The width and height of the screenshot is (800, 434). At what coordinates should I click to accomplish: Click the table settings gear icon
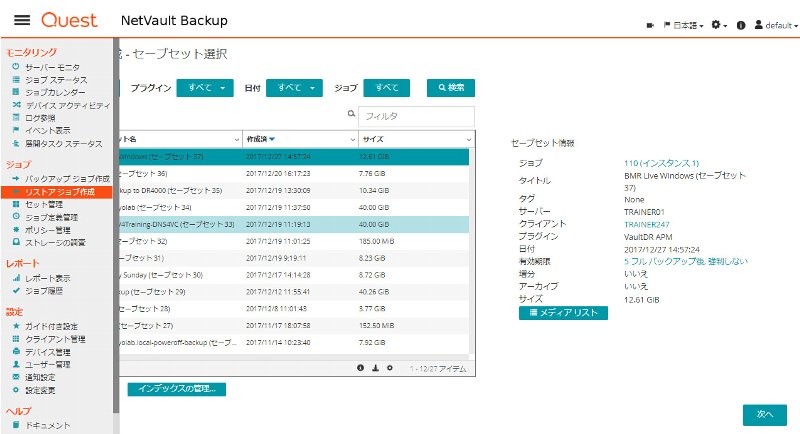tap(390, 368)
